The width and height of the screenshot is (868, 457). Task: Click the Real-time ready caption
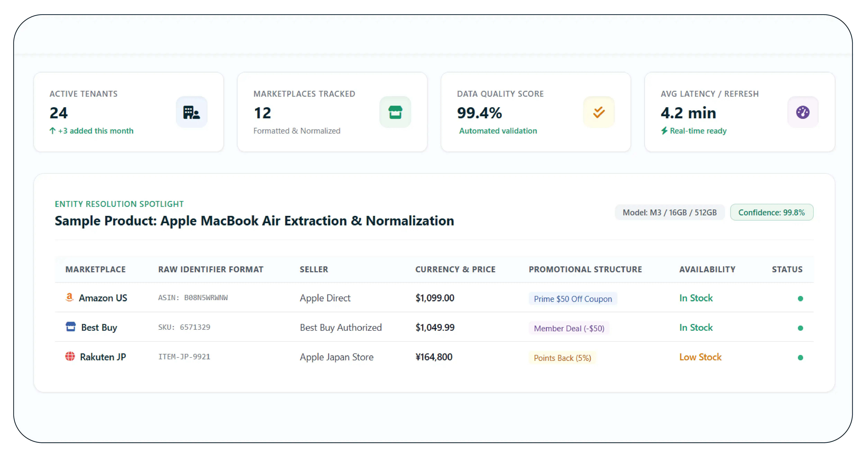coord(698,131)
